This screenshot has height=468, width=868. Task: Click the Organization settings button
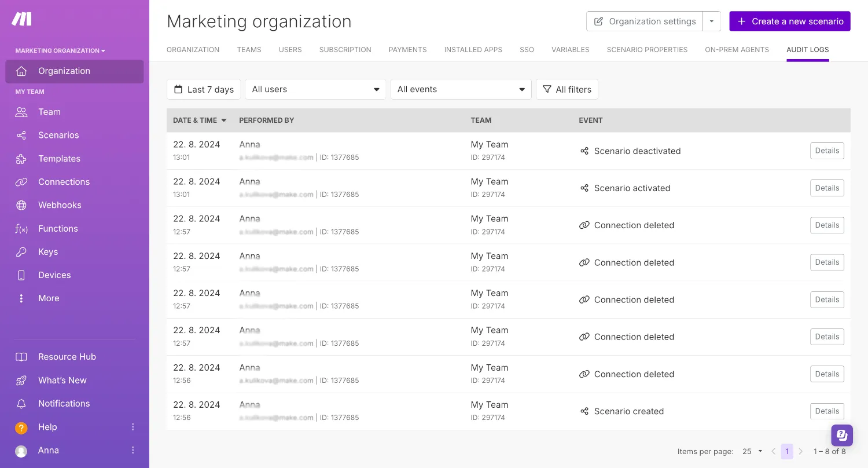pyautogui.click(x=645, y=21)
